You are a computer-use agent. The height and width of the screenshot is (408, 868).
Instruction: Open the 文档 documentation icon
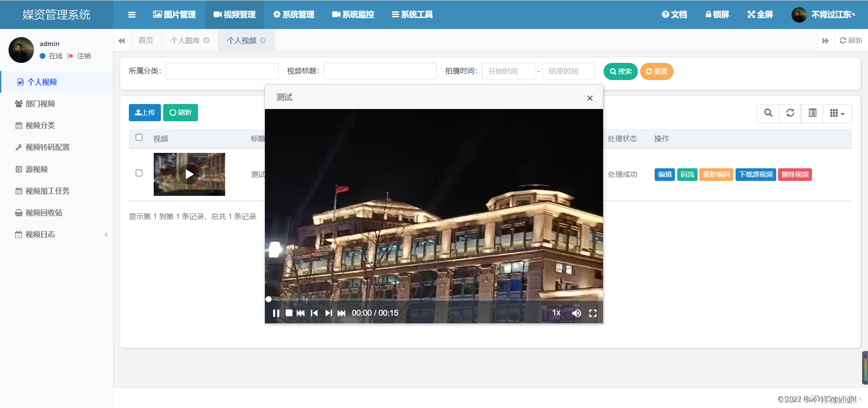(x=674, y=14)
